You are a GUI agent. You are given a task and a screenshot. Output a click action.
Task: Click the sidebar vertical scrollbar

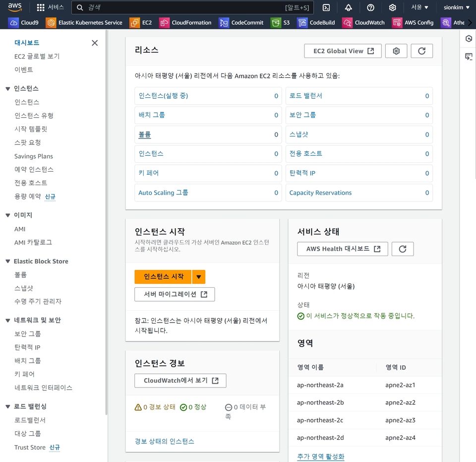pyautogui.click(x=106, y=222)
